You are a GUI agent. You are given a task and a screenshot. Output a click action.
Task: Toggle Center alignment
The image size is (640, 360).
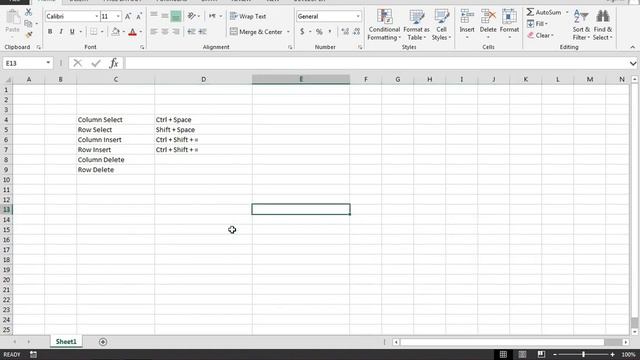165,31
